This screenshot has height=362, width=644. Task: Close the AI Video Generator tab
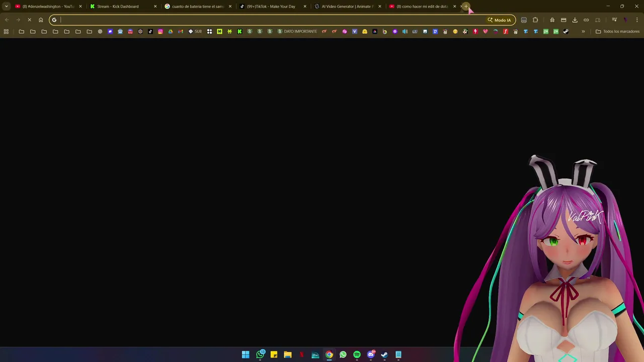point(380,7)
